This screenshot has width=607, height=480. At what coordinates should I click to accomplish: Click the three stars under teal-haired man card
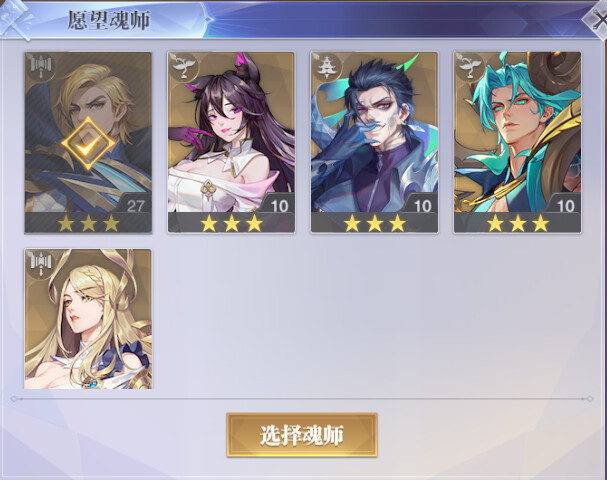[x=518, y=223]
